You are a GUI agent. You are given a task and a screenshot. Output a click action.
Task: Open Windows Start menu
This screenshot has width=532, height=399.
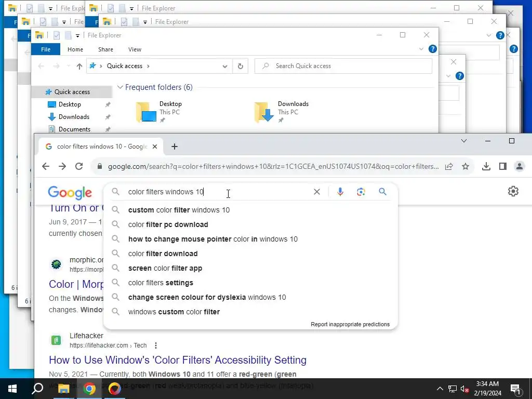[12, 389]
